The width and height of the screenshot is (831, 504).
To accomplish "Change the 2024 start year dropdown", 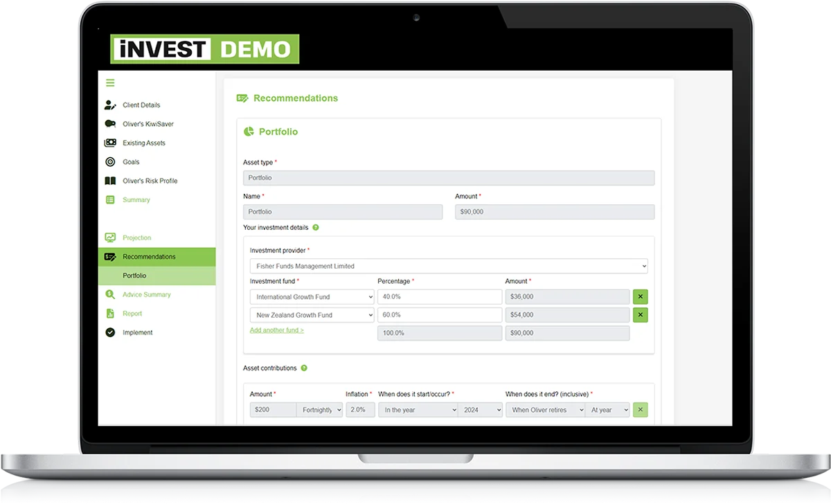I will coord(481,410).
